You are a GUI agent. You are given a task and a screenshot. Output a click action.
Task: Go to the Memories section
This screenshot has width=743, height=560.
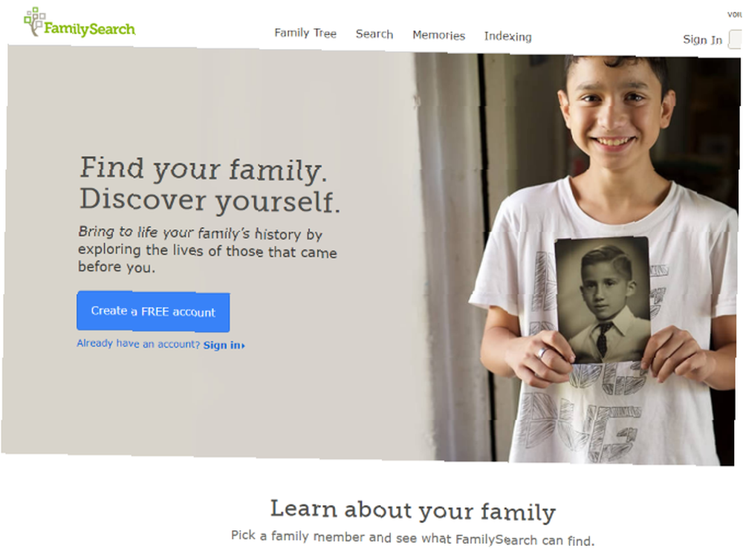click(439, 36)
